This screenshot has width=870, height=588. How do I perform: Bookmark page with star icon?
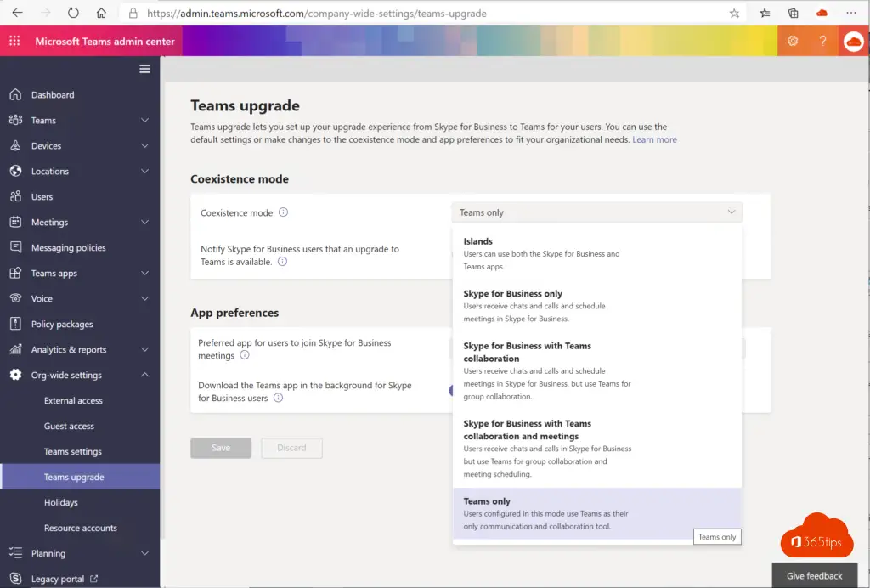click(x=734, y=14)
